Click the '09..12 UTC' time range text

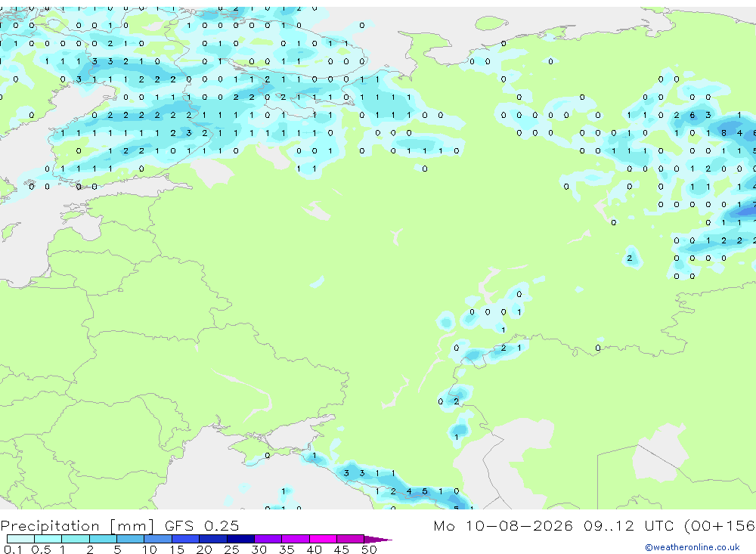point(628,525)
